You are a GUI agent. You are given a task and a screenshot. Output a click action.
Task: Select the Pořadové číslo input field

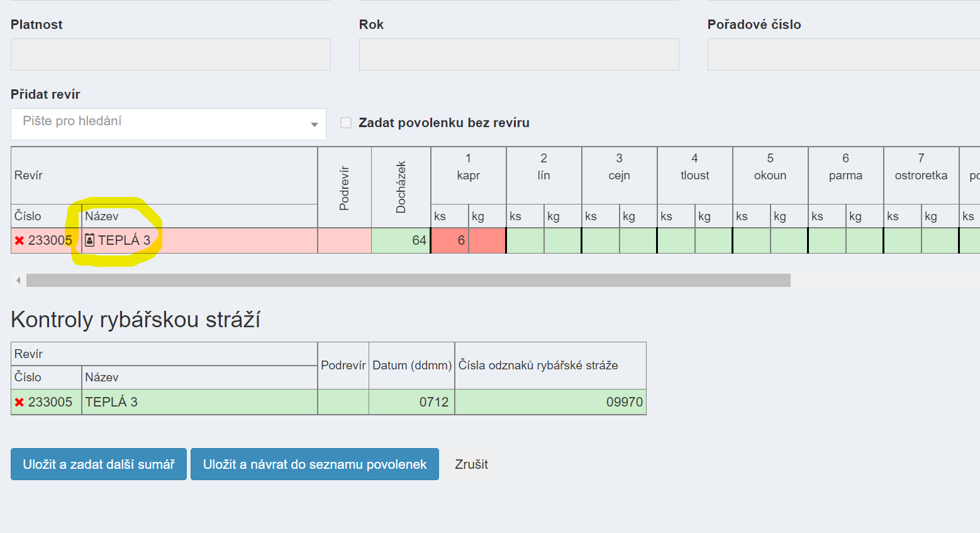[843, 54]
